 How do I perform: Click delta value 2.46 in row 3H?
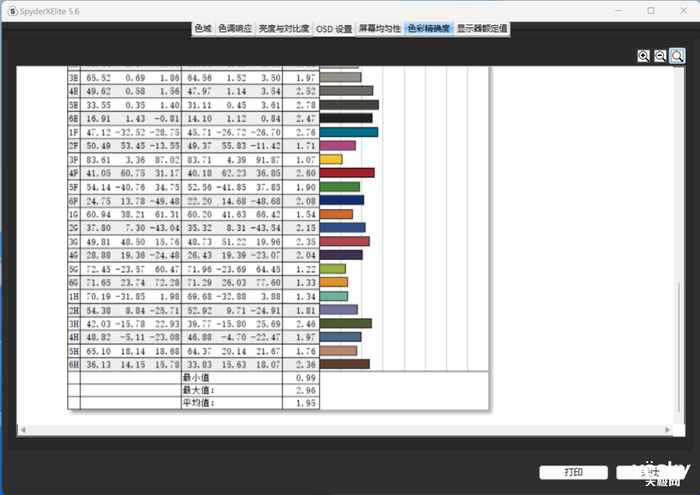(x=306, y=324)
